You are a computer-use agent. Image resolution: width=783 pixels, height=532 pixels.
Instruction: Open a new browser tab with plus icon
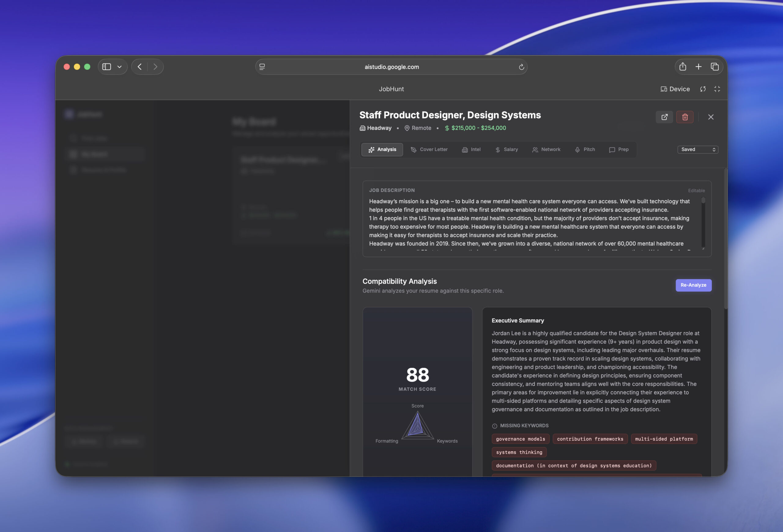click(x=699, y=67)
